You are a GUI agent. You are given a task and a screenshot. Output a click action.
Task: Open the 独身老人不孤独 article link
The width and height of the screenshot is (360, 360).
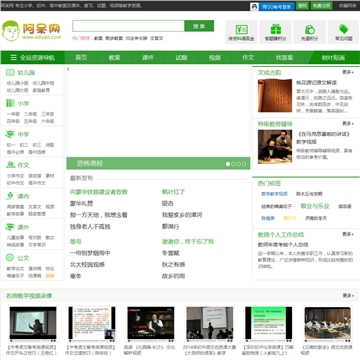(90, 227)
